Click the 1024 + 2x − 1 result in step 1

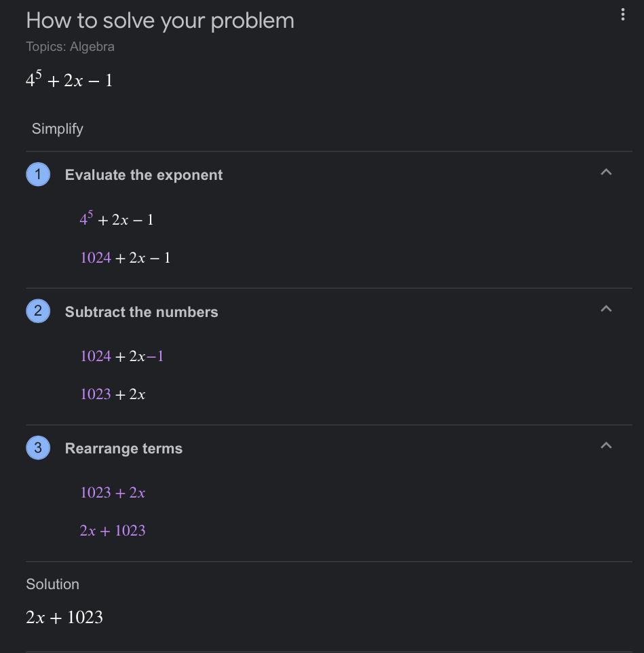[x=126, y=258]
